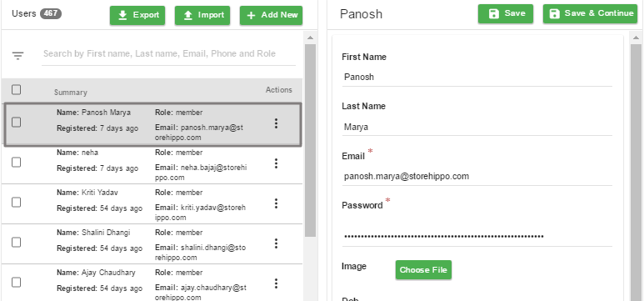Viewport: 644px width, 301px height.
Task: Click the Import users button
Action: click(202, 15)
